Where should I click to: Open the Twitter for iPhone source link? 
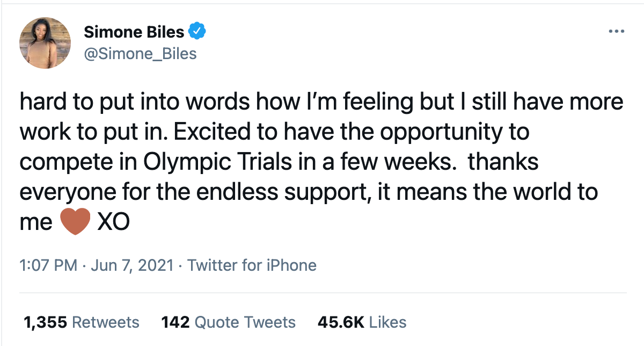[252, 265]
